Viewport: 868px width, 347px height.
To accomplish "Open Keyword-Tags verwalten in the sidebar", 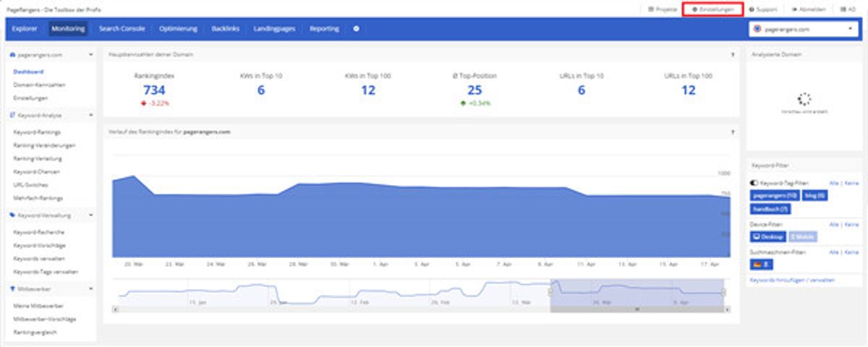I will click(45, 271).
